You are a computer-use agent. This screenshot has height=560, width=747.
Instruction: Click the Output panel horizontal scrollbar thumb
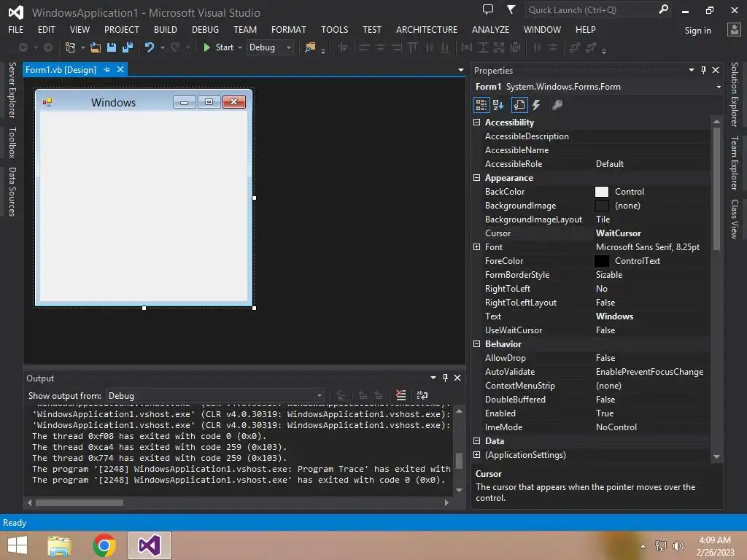tap(79, 503)
